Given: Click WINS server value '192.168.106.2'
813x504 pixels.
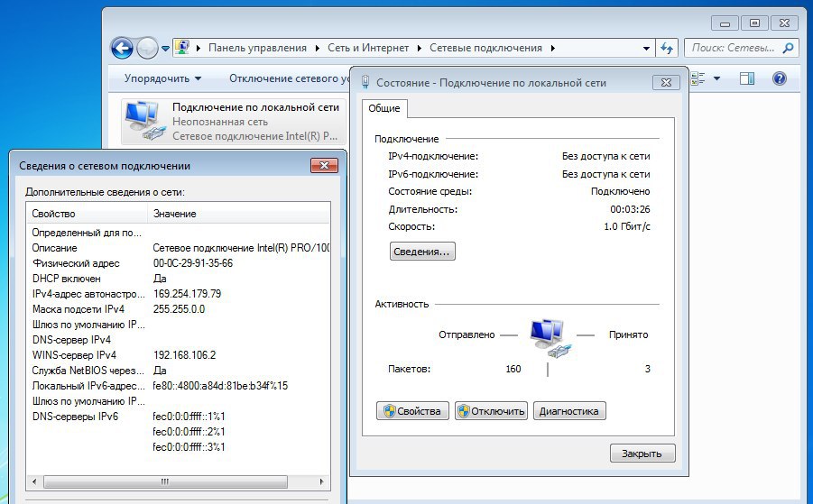Looking at the screenshot, I should click(185, 355).
